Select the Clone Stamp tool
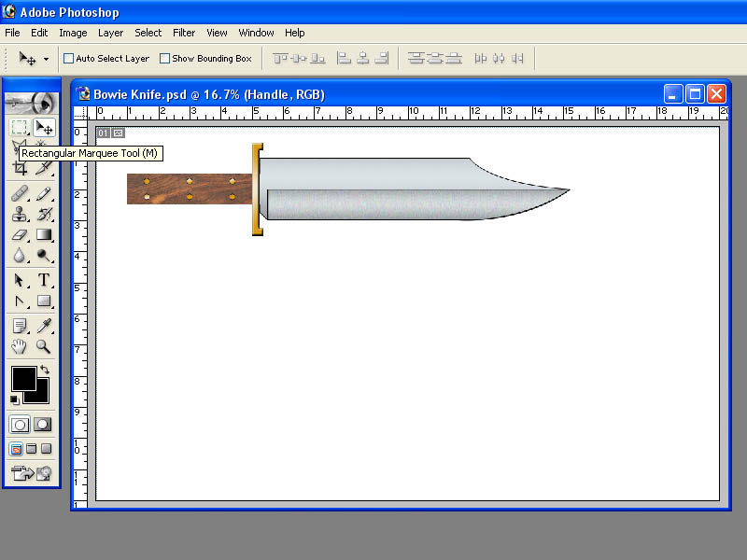The image size is (747, 560). coord(20,215)
